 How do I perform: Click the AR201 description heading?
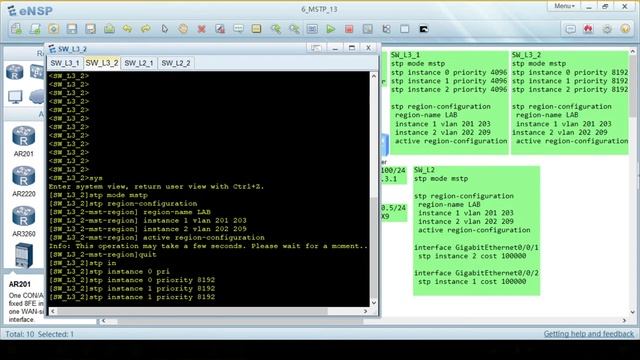pos(20,284)
